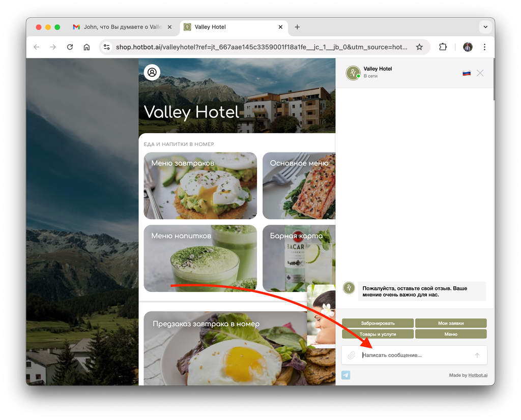Open the browser home page

[x=86, y=47]
